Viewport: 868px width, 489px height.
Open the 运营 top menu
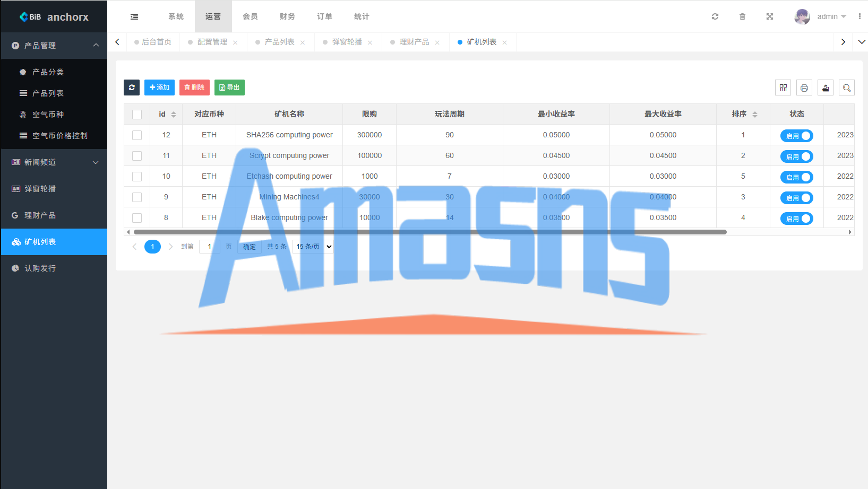(x=213, y=16)
